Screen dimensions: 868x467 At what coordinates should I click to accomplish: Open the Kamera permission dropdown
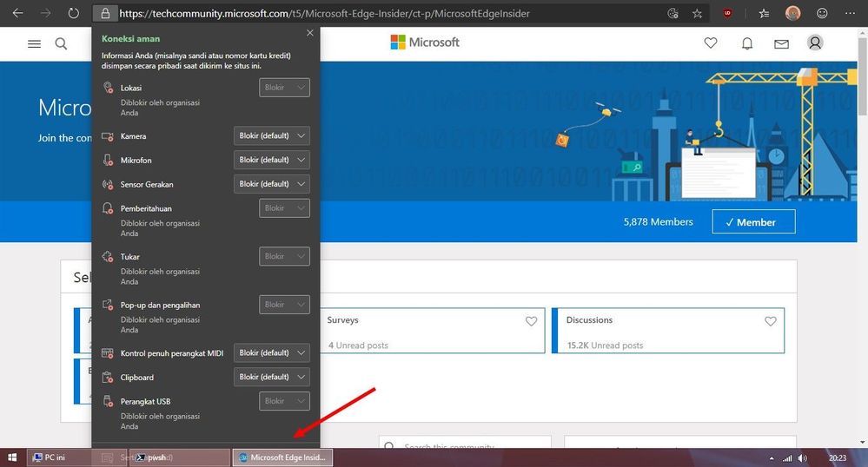pyautogui.click(x=272, y=135)
